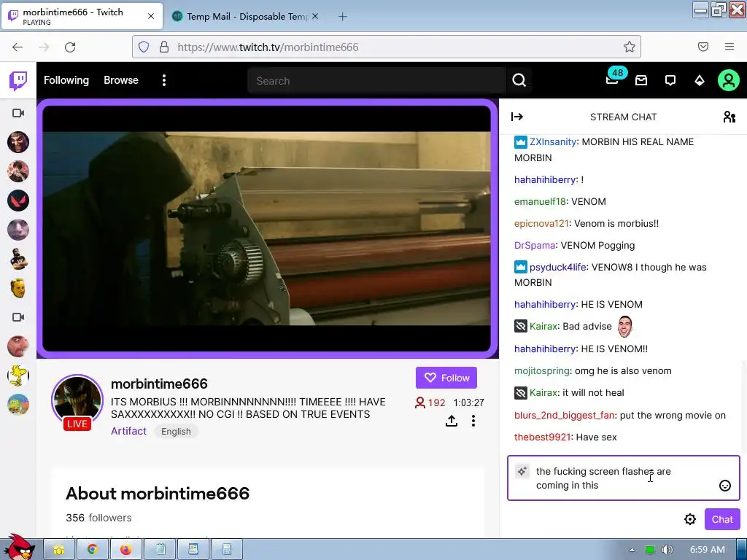Open the Browse page
The height and width of the screenshot is (560, 747).
[x=121, y=80]
